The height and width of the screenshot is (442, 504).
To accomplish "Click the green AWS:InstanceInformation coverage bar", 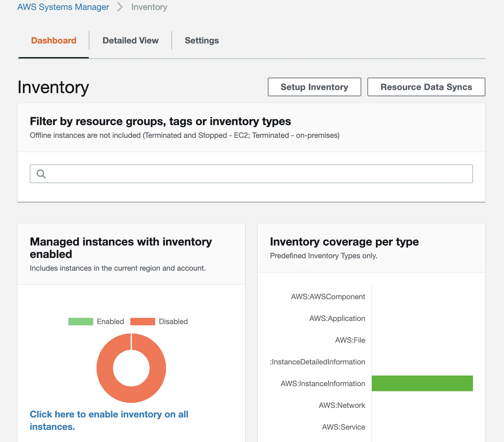I will click(422, 383).
